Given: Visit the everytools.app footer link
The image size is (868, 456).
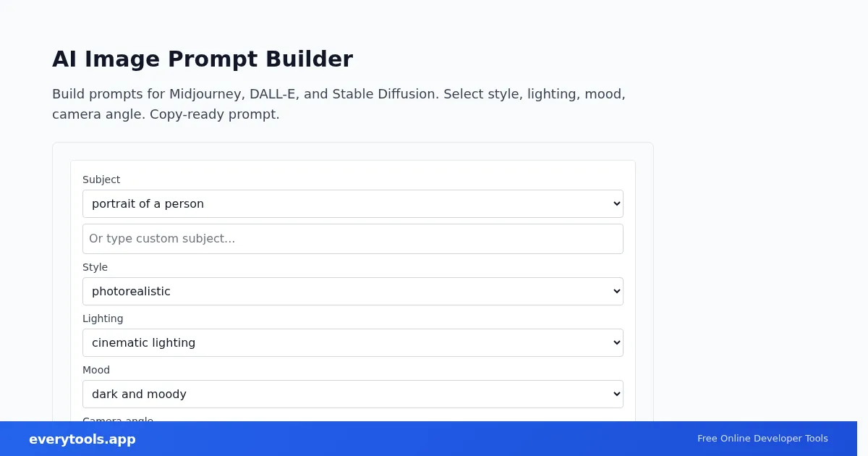Looking at the screenshot, I should [82, 439].
